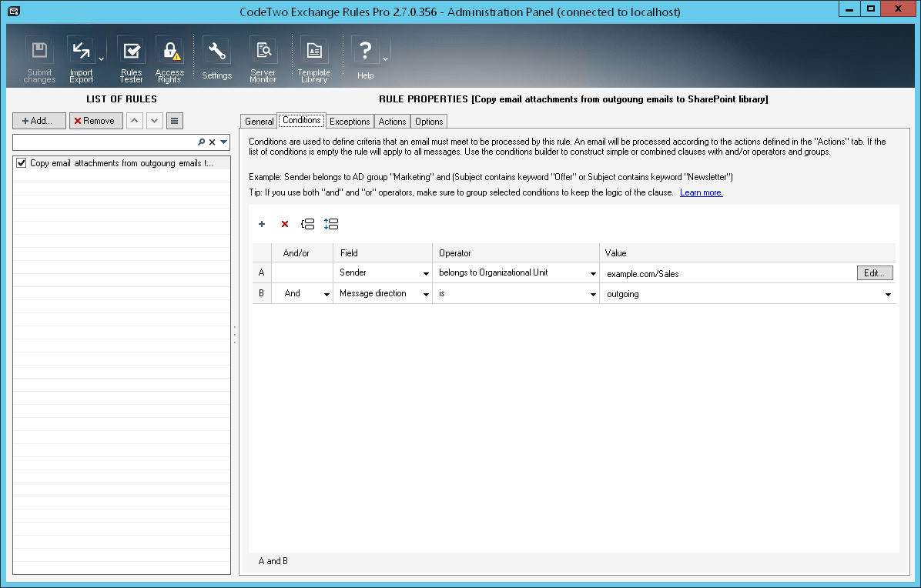921x588 pixels.
Task: Open the Settings wrench tool
Action: pos(216,59)
